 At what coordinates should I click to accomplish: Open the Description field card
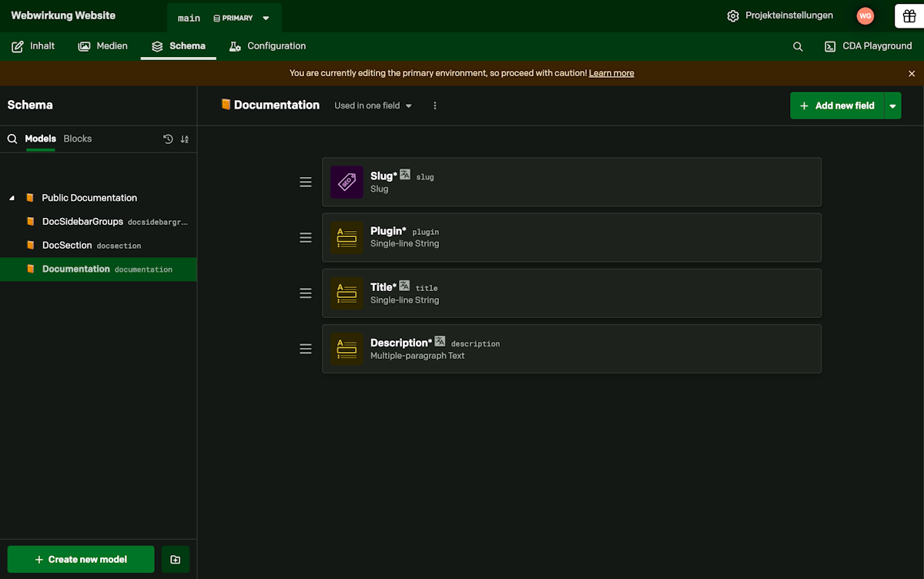(x=571, y=349)
